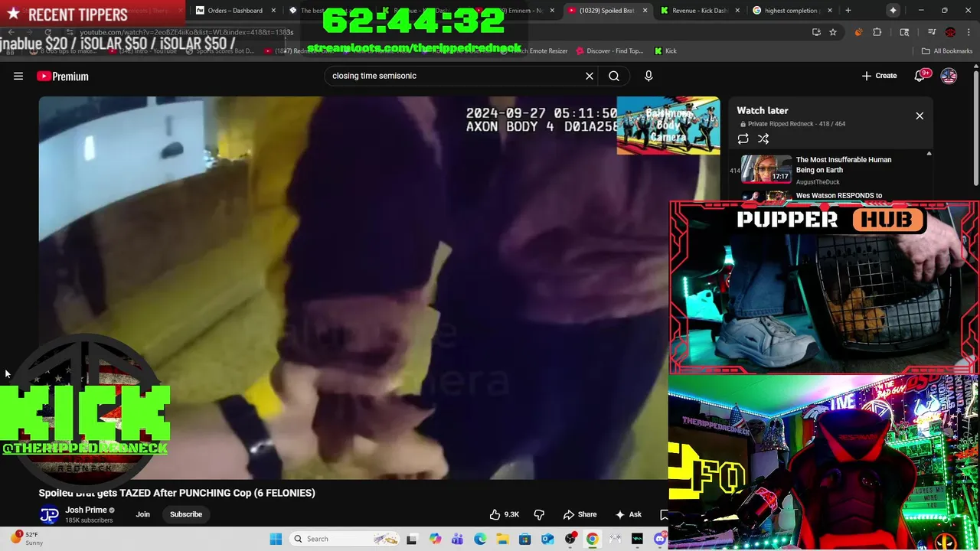Open Microsoft Teams from the taskbar
The image size is (980, 551).
coord(457,539)
